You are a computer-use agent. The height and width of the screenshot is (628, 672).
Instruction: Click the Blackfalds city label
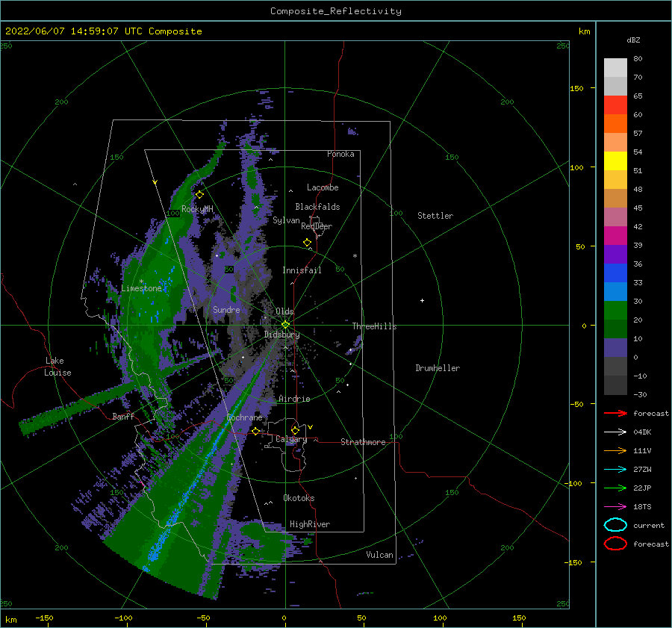[317, 207]
